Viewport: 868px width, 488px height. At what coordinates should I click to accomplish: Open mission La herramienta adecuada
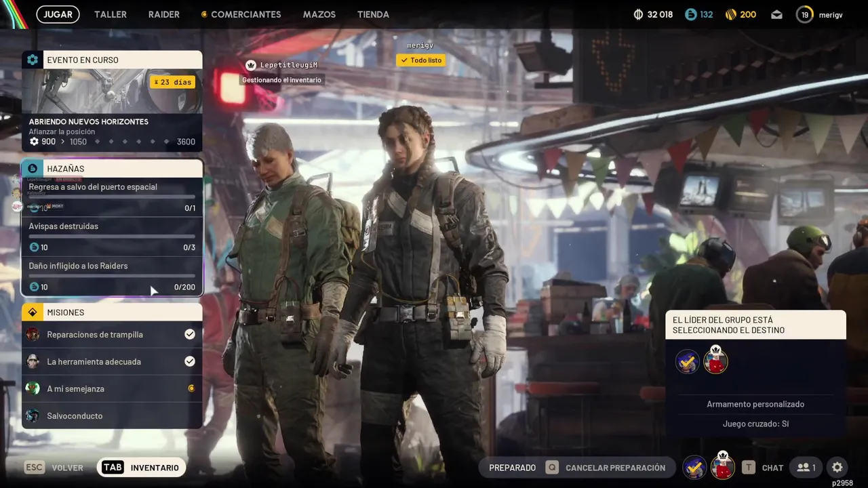click(x=112, y=362)
